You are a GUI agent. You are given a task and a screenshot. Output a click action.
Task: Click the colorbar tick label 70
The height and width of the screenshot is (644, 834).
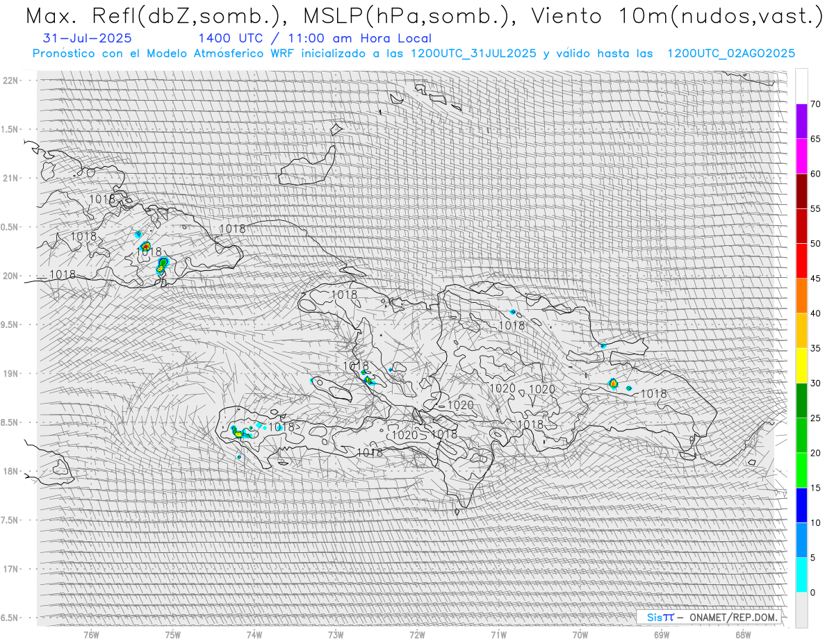(x=815, y=104)
